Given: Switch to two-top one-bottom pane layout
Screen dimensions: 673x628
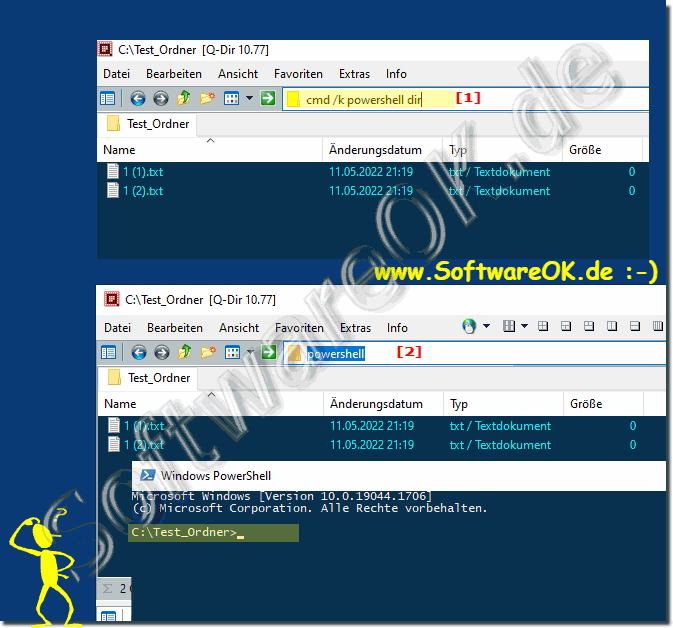Looking at the screenshot, I should coord(589,326).
